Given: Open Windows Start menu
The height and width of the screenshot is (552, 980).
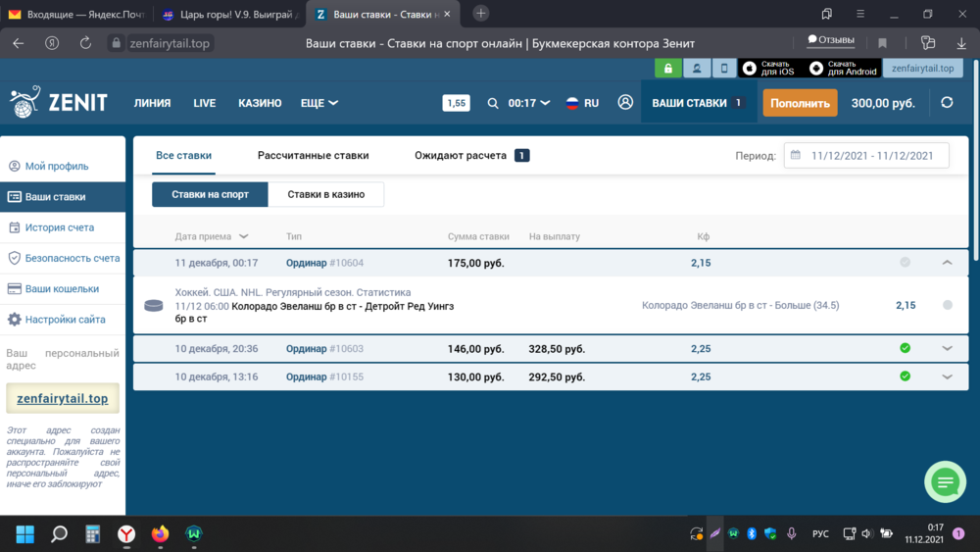Looking at the screenshot, I should [x=25, y=534].
